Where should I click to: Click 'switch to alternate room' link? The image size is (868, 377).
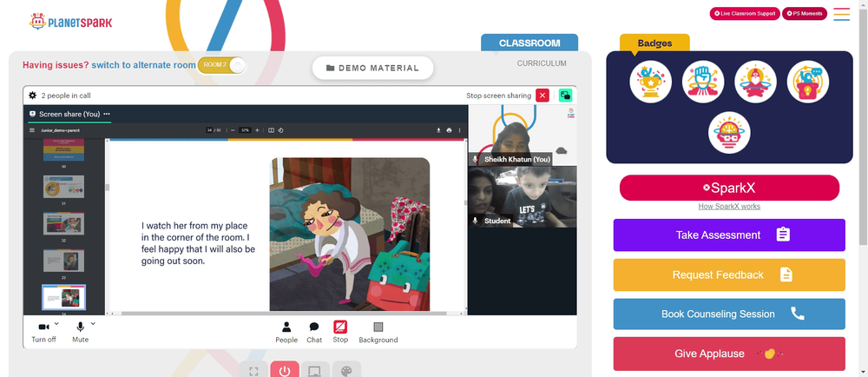143,65
